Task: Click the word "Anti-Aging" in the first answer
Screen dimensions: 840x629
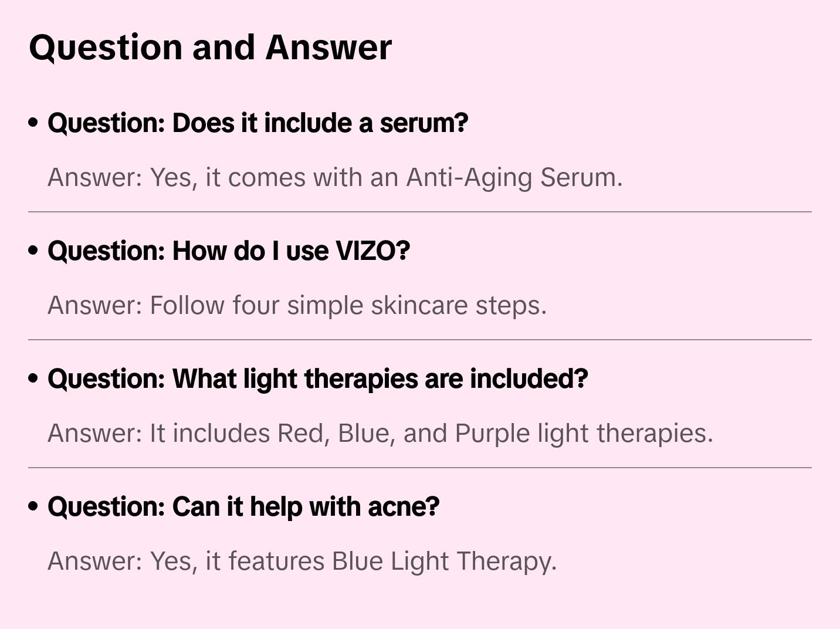Action: [x=469, y=177]
